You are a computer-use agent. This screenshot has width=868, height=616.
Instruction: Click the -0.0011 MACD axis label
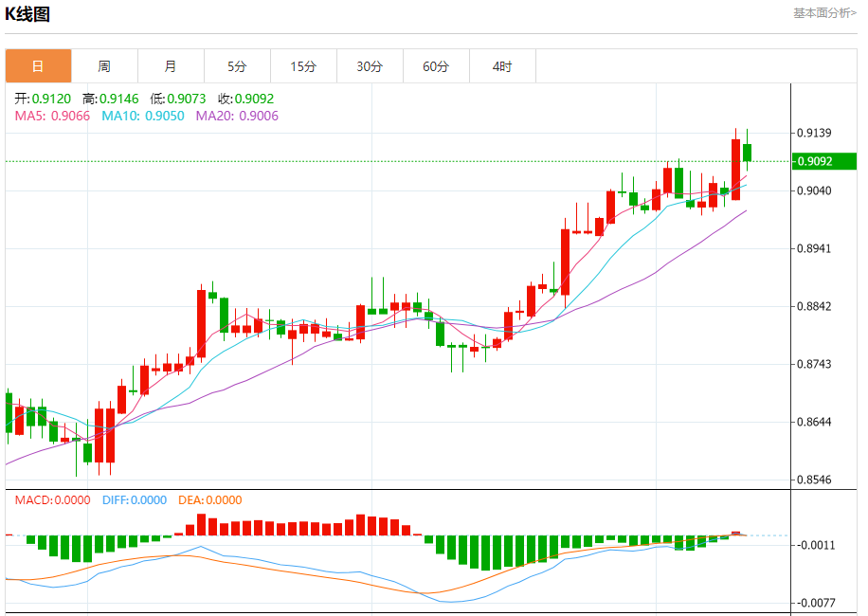816,545
